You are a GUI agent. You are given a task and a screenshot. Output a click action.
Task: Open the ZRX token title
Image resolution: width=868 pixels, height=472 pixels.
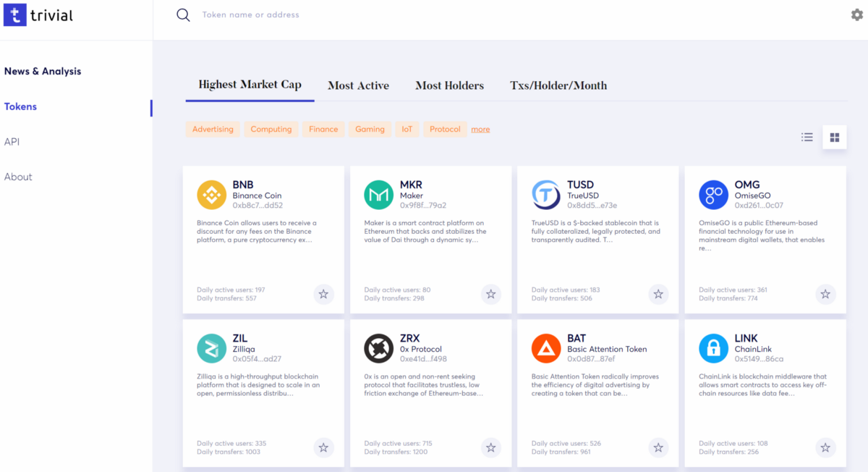pos(410,338)
